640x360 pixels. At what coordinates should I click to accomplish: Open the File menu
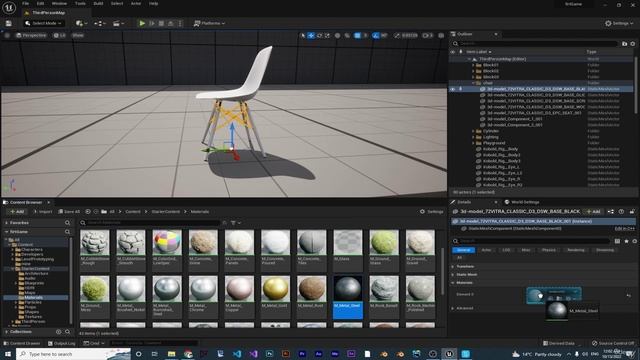pos(25,4)
